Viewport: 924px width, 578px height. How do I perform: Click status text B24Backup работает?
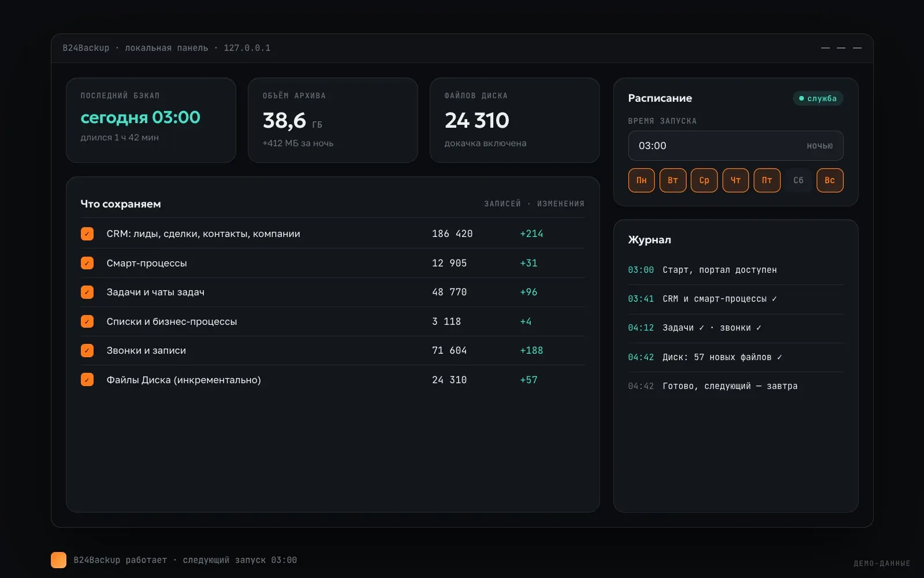click(120, 560)
